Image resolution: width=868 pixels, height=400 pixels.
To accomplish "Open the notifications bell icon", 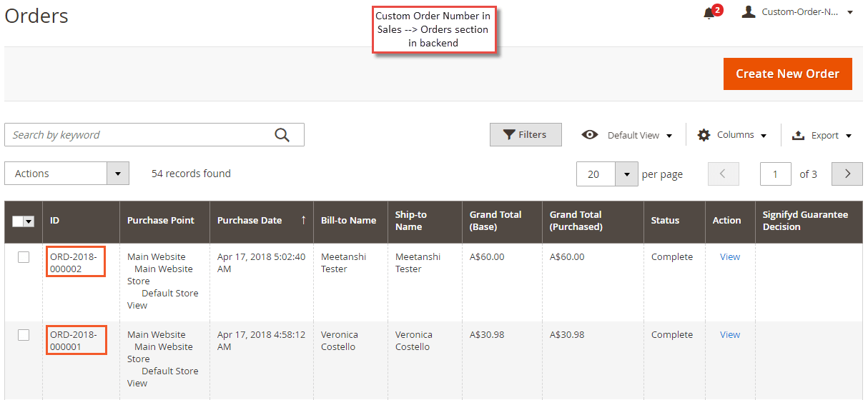I will [709, 13].
